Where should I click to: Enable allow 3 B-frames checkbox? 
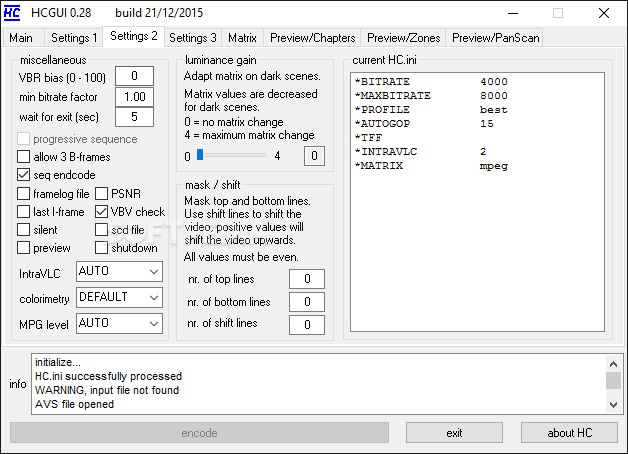click(24, 157)
